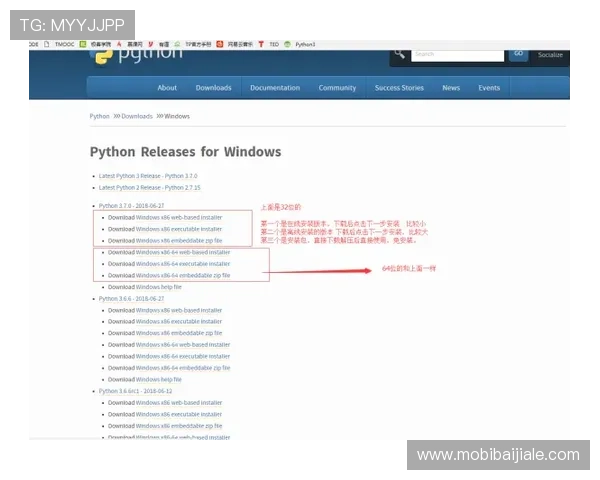Open the TED bookmark
Screen dimensions: 600x480
coord(274,44)
